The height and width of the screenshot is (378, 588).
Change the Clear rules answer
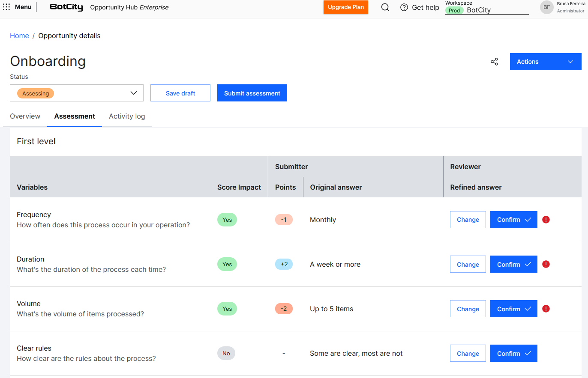point(468,353)
